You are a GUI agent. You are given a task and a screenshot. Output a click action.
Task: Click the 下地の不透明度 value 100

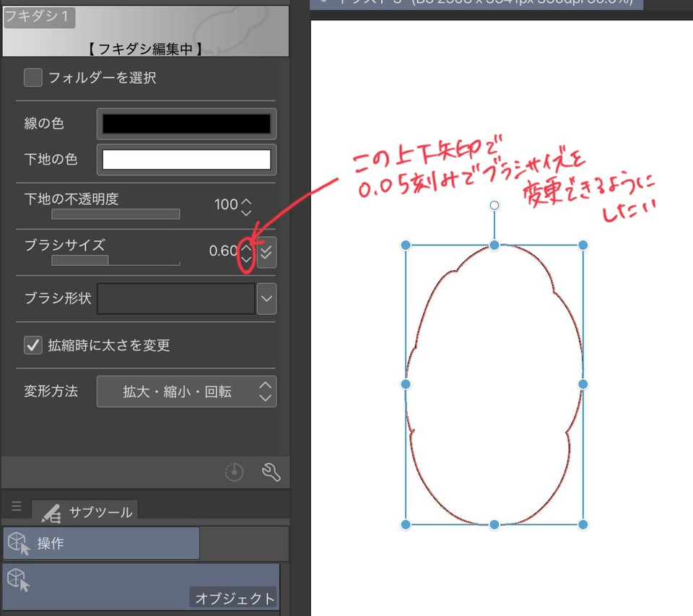coord(226,204)
